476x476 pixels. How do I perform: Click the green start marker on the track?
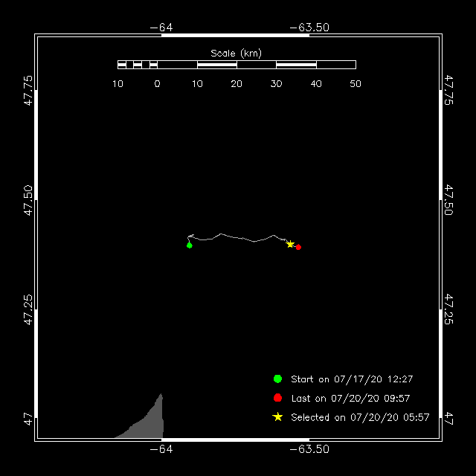[190, 245]
